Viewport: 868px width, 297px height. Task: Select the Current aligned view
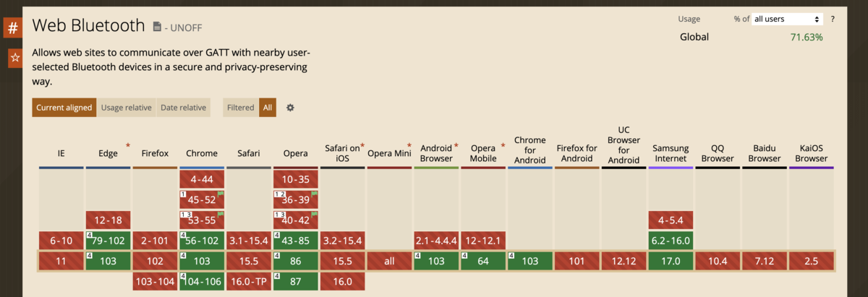pos(64,108)
